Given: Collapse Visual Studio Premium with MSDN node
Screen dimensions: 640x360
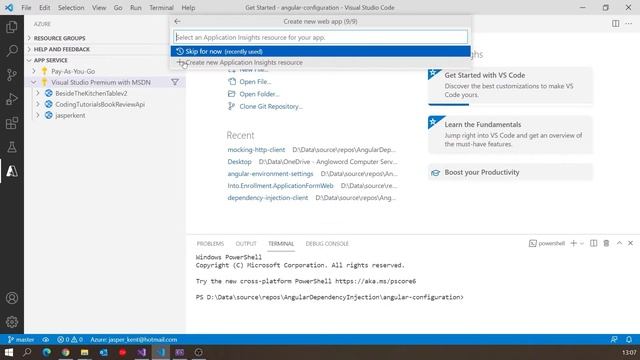Looking at the screenshot, I should pyautogui.click(x=34, y=82).
